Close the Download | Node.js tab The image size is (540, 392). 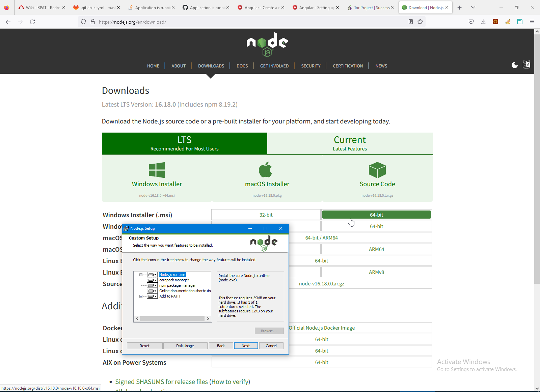pyautogui.click(x=447, y=7)
